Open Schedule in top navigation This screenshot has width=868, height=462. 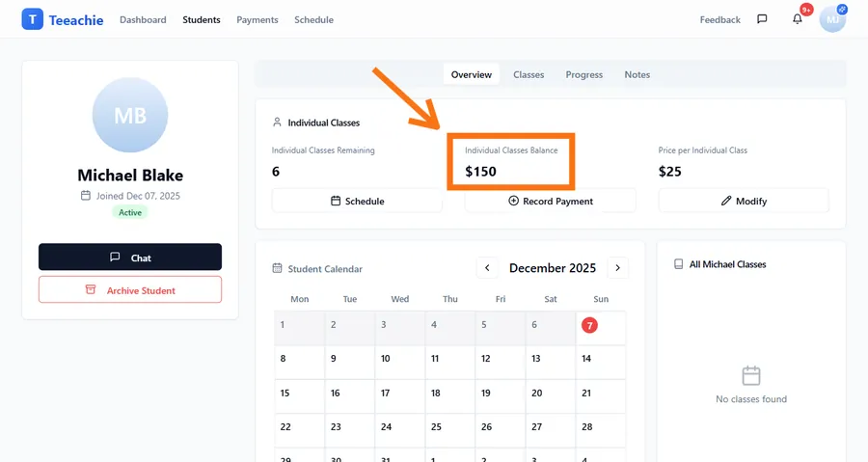click(x=313, y=19)
